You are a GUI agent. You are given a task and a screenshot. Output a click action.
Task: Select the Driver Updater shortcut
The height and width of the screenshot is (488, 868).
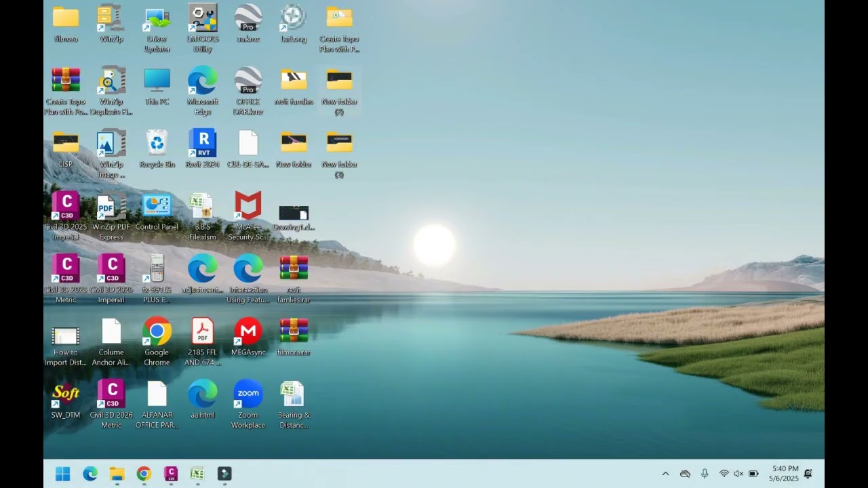click(x=157, y=29)
